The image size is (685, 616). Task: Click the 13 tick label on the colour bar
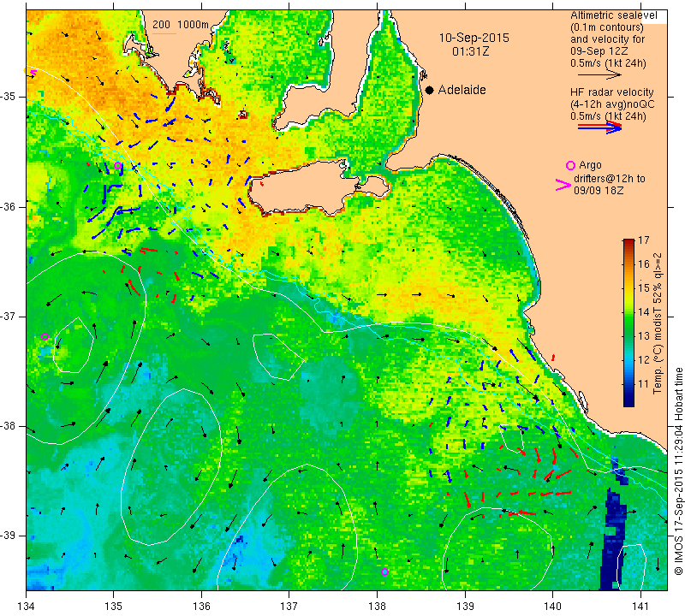(644, 335)
